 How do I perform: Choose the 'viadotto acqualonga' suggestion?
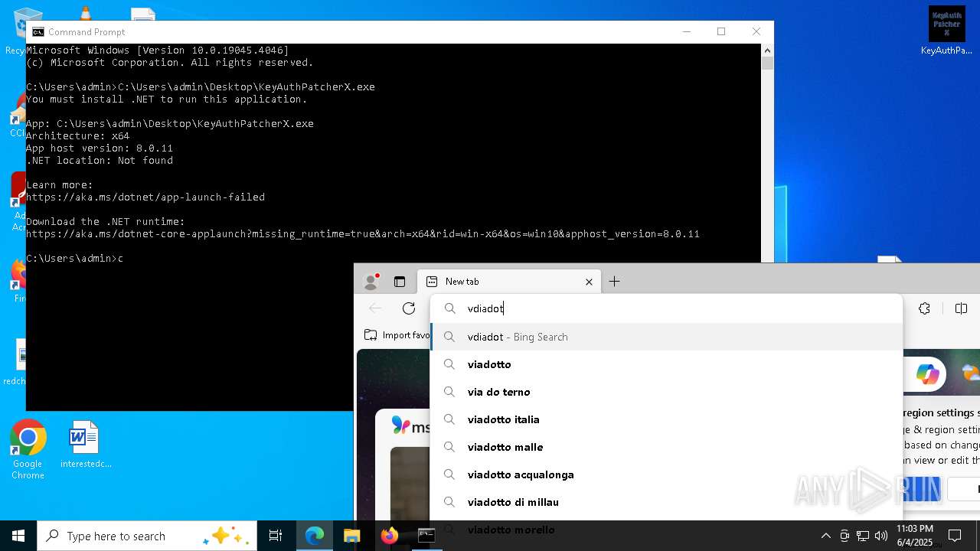[666, 474]
